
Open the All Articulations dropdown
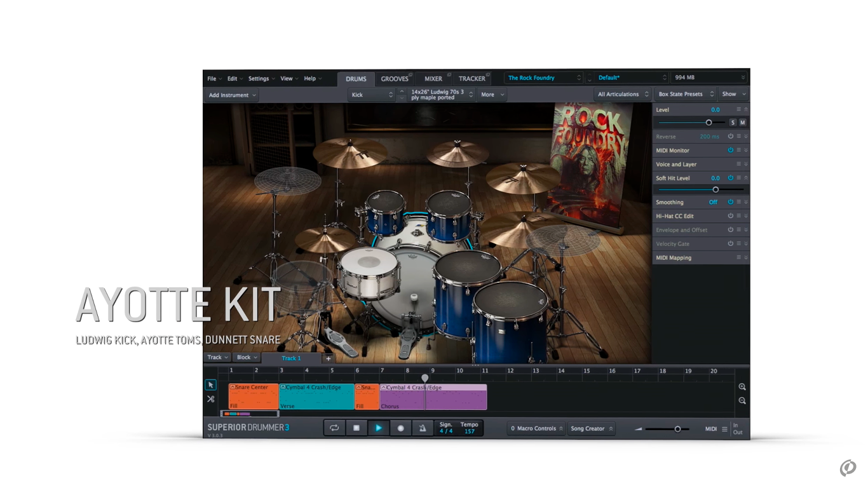pyautogui.click(x=623, y=94)
